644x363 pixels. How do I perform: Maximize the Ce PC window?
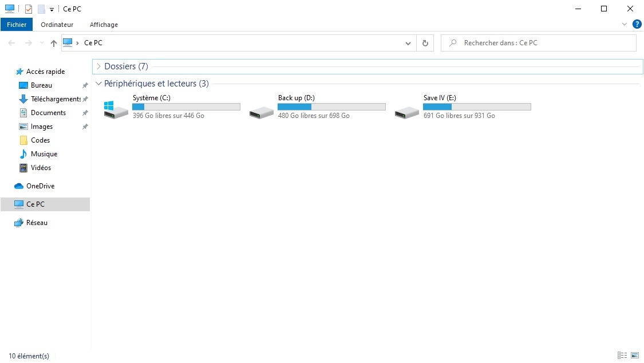point(604,9)
